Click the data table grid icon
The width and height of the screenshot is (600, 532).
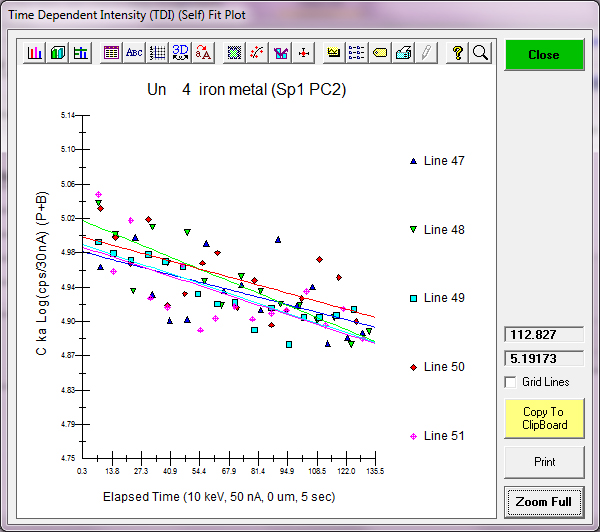[111, 53]
